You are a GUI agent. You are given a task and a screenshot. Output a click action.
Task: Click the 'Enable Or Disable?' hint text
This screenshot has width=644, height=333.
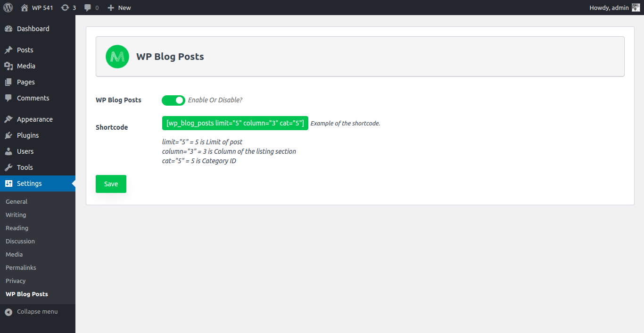point(215,100)
